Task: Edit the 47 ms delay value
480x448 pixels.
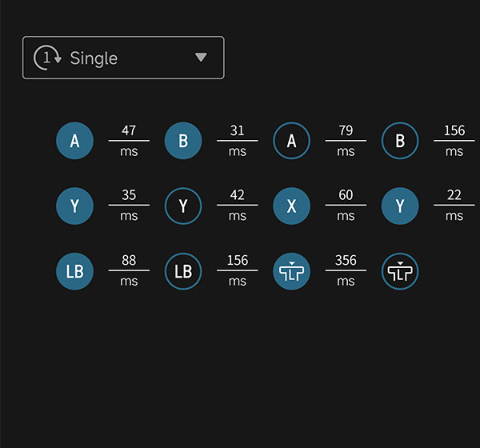Action: [x=129, y=131]
